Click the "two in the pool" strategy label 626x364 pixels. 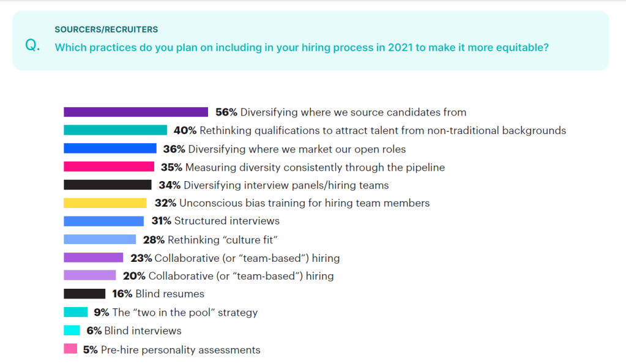tap(185, 313)
